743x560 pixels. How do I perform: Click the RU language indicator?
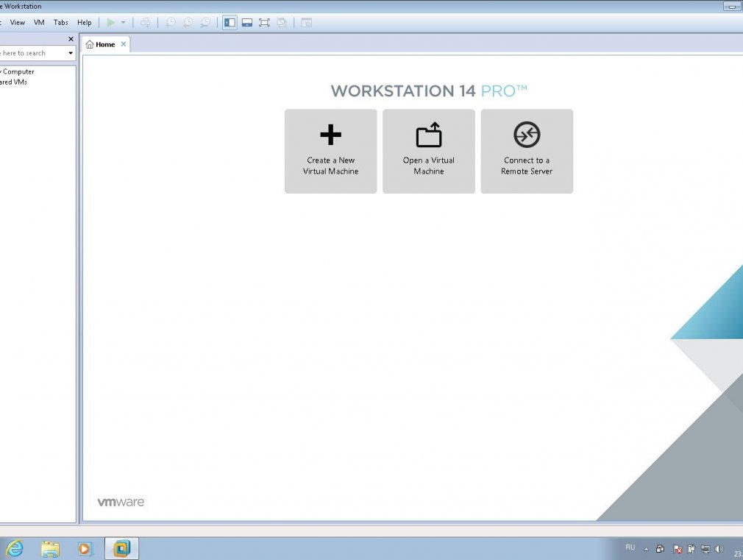point(630,547)
